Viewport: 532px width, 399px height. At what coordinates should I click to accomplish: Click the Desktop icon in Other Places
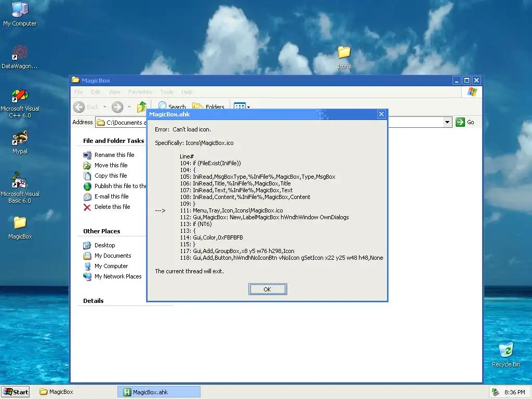pyautogui.click(x=87, y=245)
